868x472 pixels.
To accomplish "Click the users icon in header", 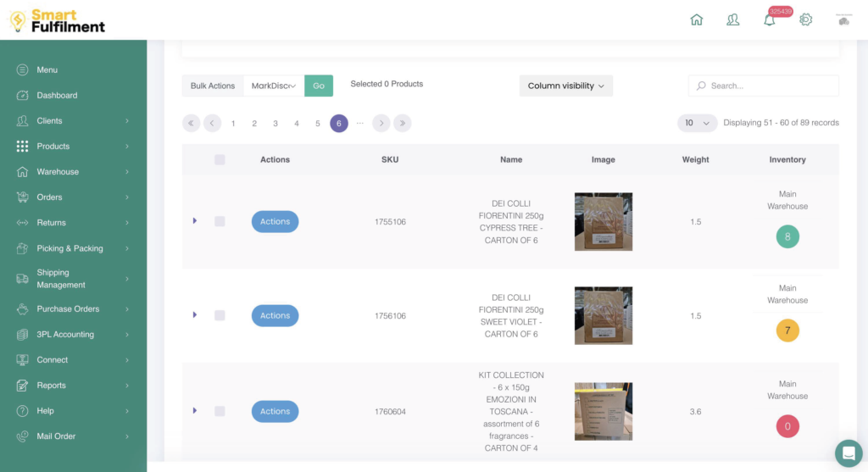I will click(733, 19).
